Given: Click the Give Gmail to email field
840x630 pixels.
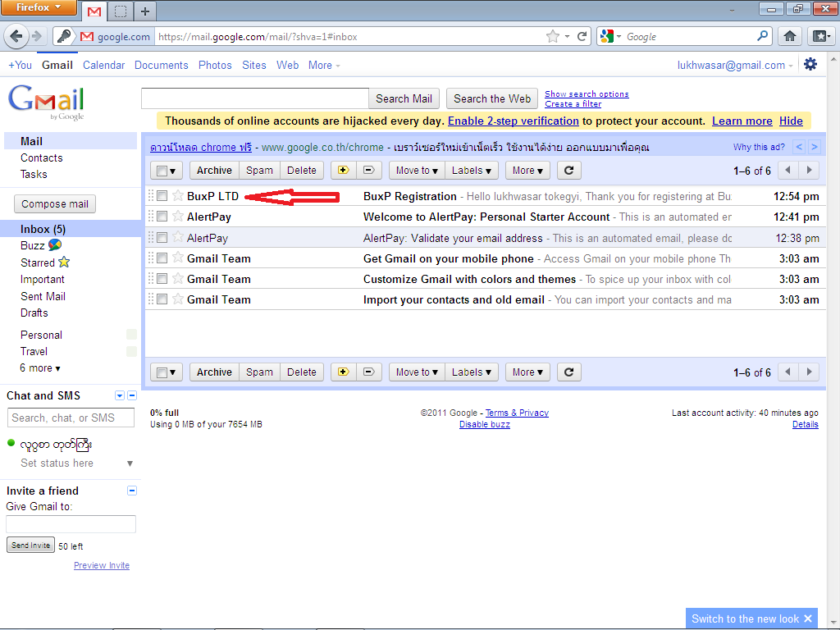Looking at the screenshot, I should point(71,524).
